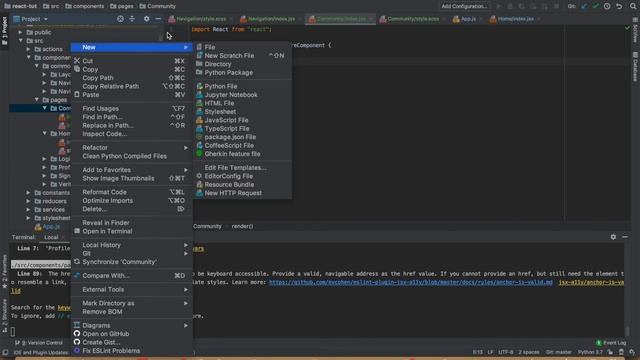Image resolution: width=640 pixels, height=360 pixels.
Task: Click the Create Gist icon
Action: [77, 342]
